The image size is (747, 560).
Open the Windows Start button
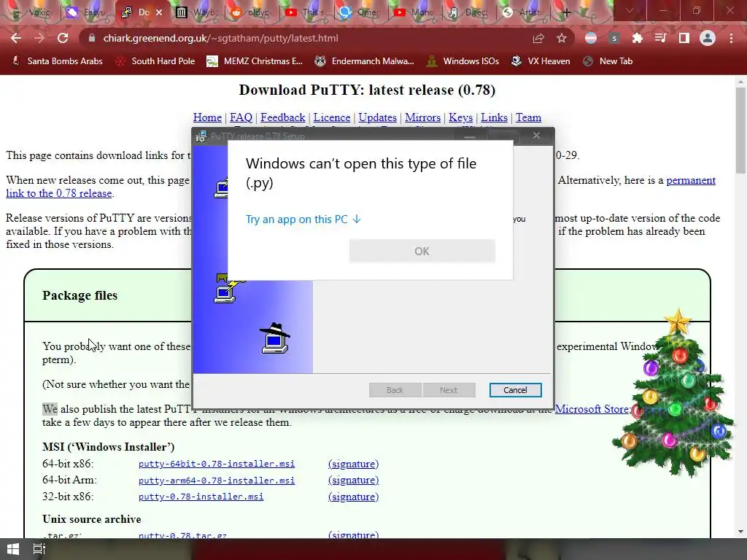click(x=13, y=549)
